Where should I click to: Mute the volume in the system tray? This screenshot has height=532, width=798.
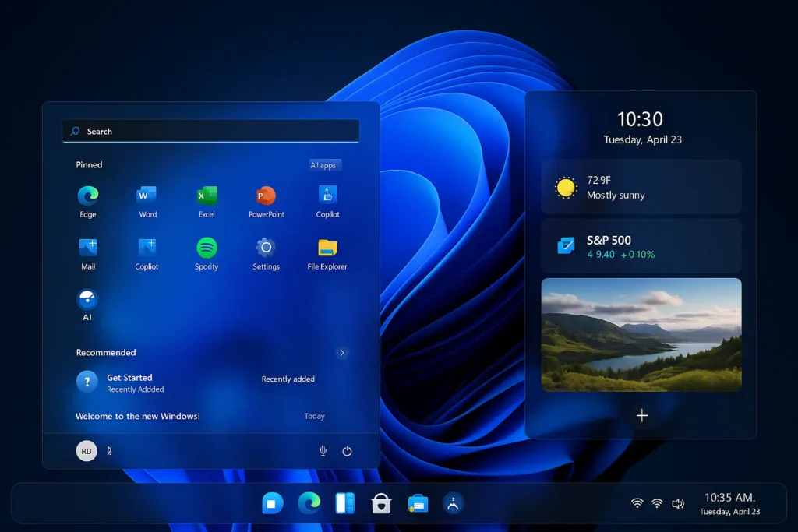[676, 503]
